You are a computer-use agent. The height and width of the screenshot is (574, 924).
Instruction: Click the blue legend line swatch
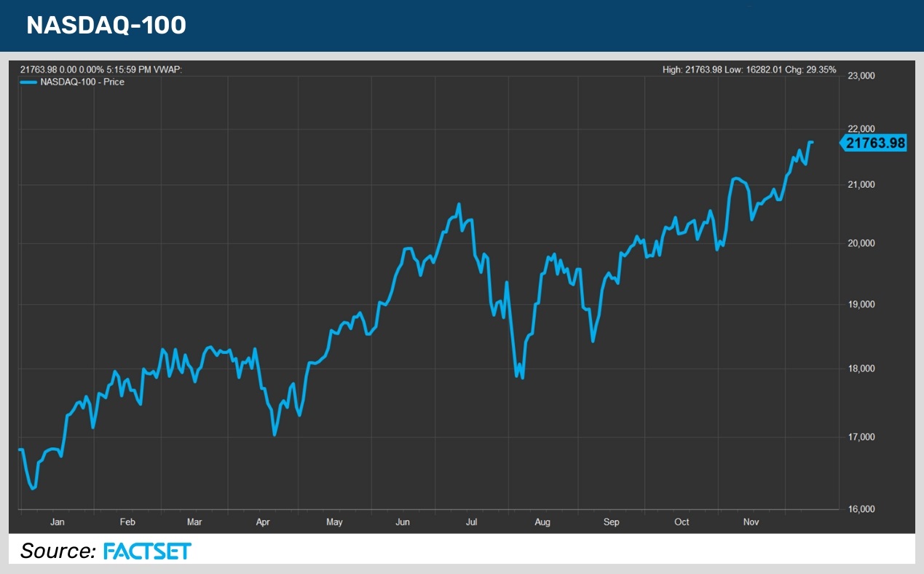click(x=28, y=82)
